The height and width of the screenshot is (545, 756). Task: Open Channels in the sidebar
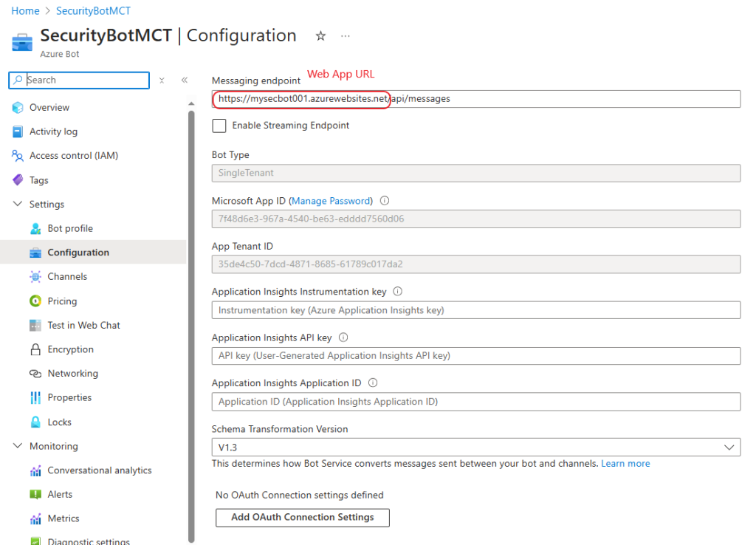point(67,277)
